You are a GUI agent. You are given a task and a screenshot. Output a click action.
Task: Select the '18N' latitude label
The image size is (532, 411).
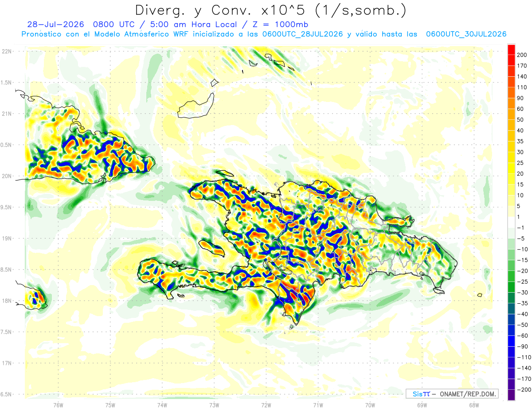[7, 301]
